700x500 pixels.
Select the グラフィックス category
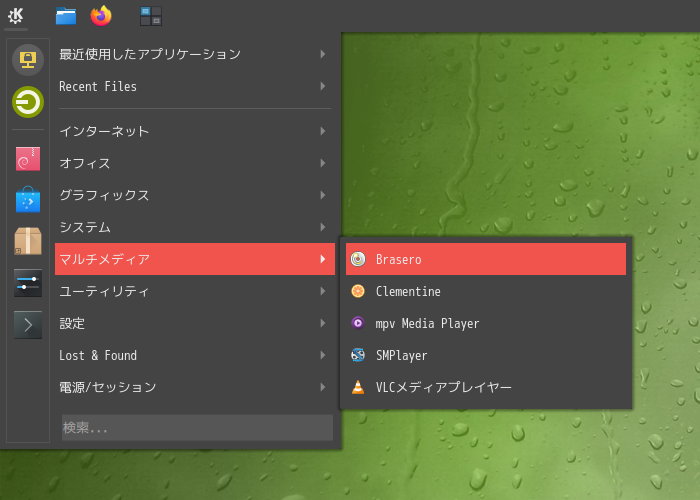[195, 195]
